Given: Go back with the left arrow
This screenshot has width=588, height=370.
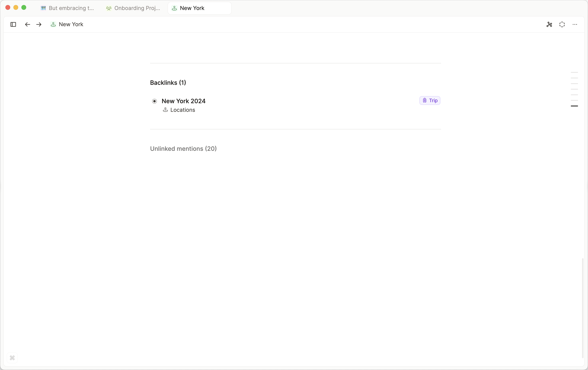Looking at the screenshot, I should (x=27, y=24).
